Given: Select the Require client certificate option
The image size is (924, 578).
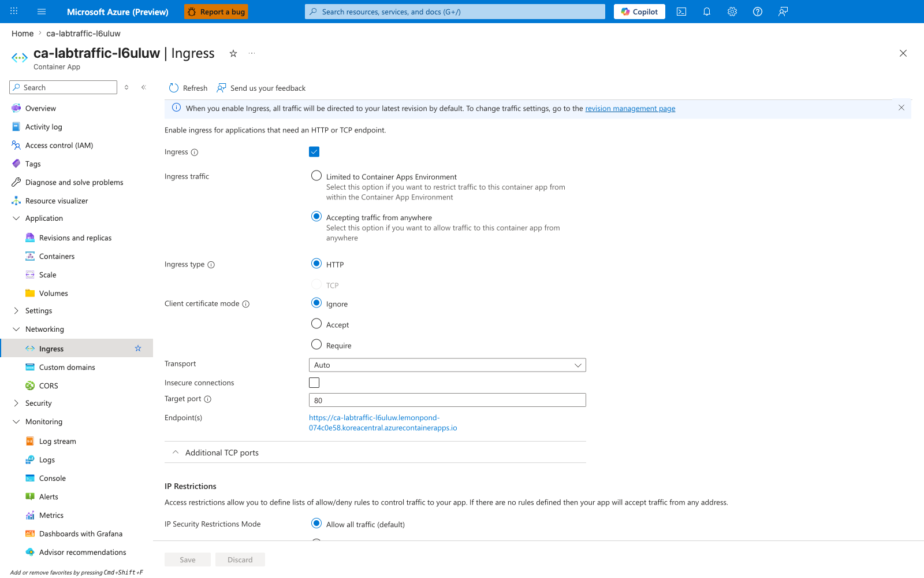Looking at the screenshot, I should coord(316,344).
